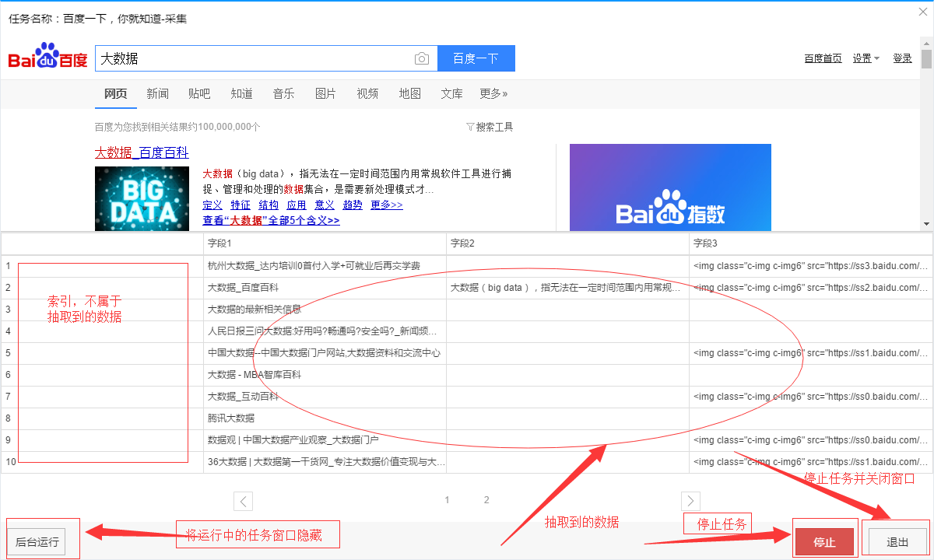Image resolution: width=934 pixels, height=560 pixels.
Task: Click the search box containing 大数据
Action: click(x=253, y=58)
